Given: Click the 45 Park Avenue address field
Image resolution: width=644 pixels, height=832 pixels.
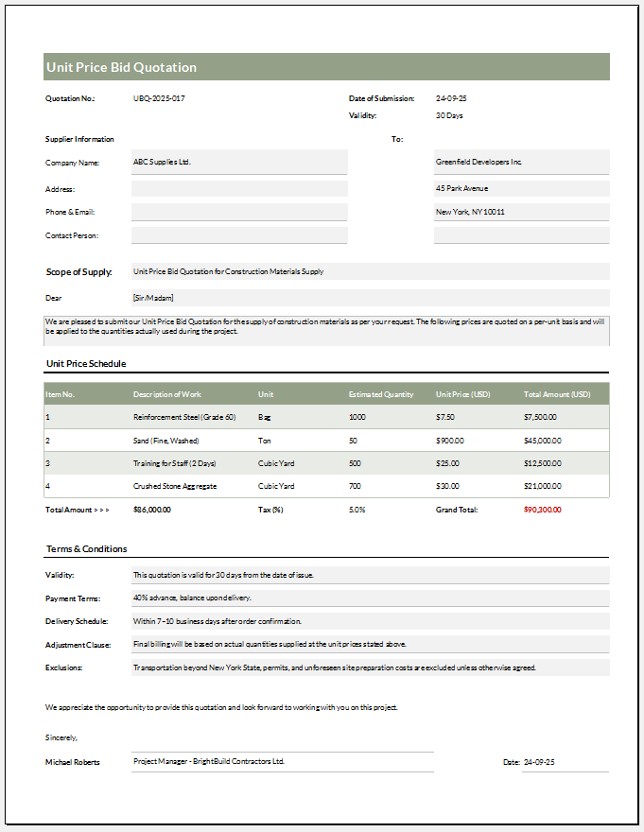Looking at the screenshot, I should click(x=521, y=188).
